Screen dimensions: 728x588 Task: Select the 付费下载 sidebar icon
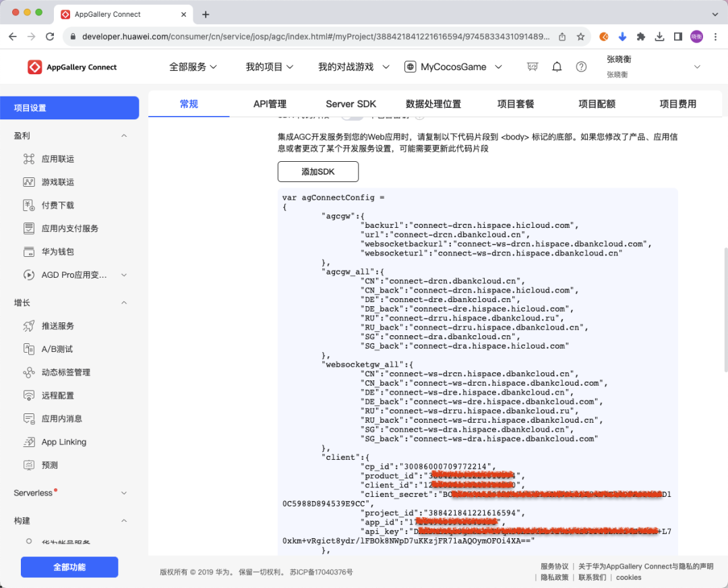[x=29, y=205]
